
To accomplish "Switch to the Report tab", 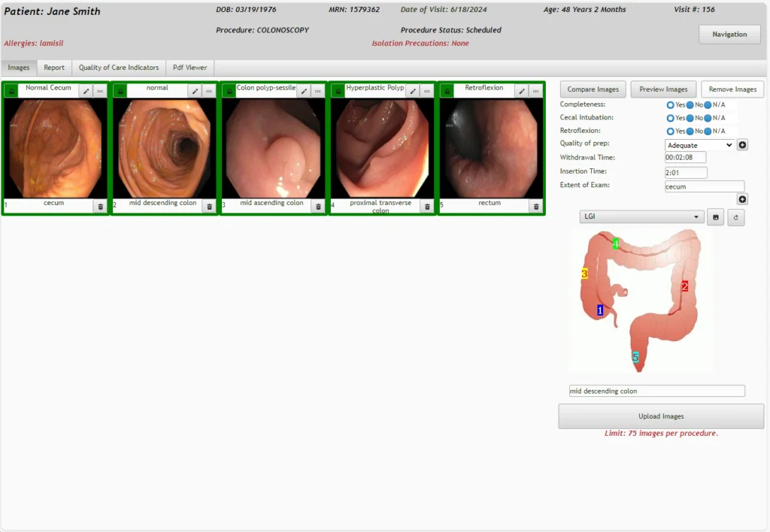I will 54,67.
